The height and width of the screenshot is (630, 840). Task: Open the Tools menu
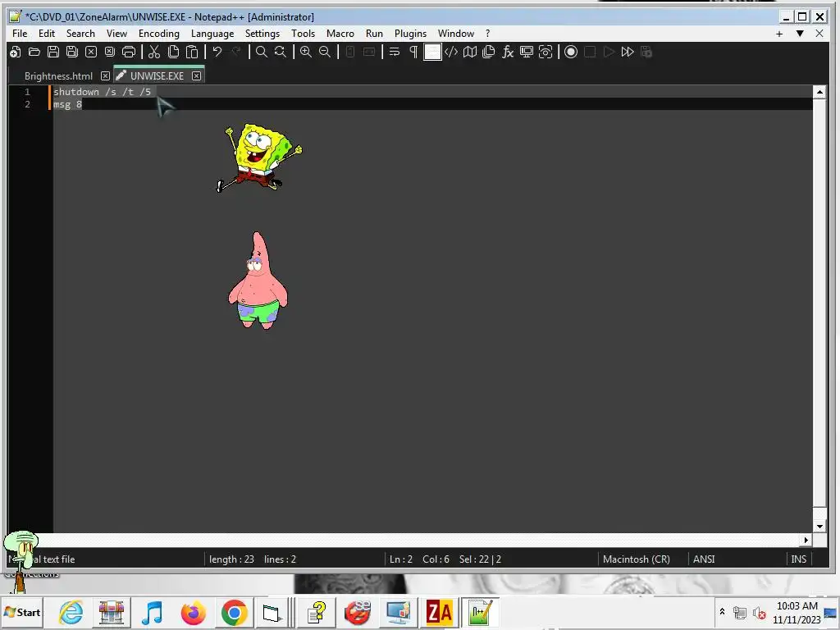(304, 33)
